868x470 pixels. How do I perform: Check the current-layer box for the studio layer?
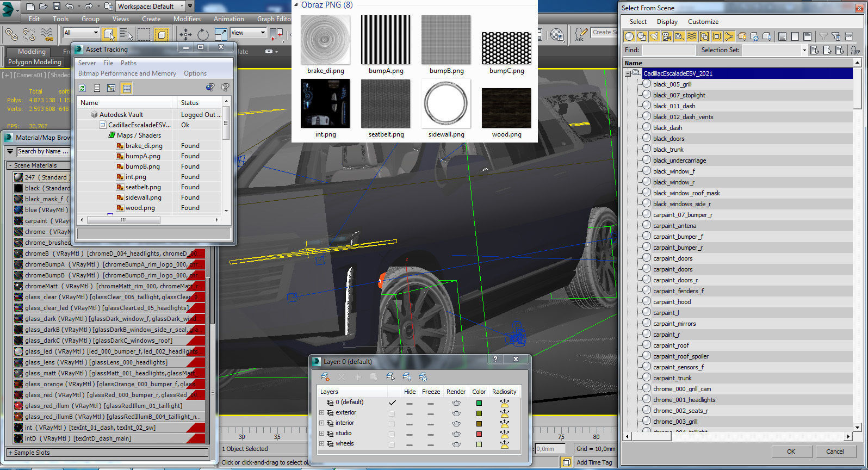click(392, 434)
